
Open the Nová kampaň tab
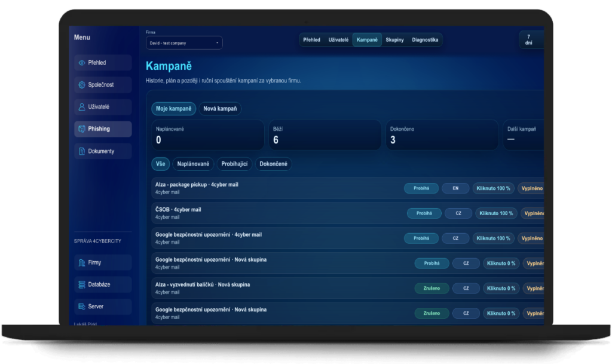pos(220,108)
